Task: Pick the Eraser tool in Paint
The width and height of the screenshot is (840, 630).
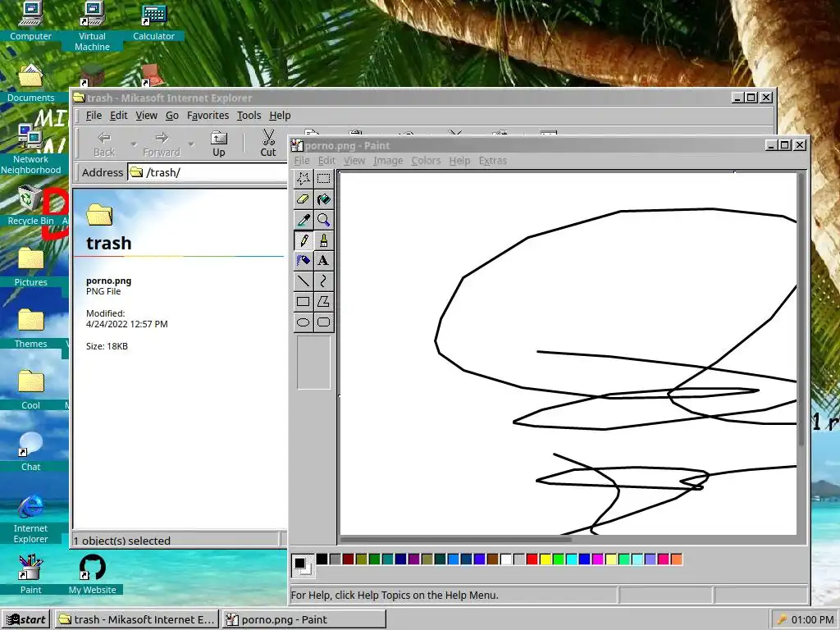Action: coord(304,199)
